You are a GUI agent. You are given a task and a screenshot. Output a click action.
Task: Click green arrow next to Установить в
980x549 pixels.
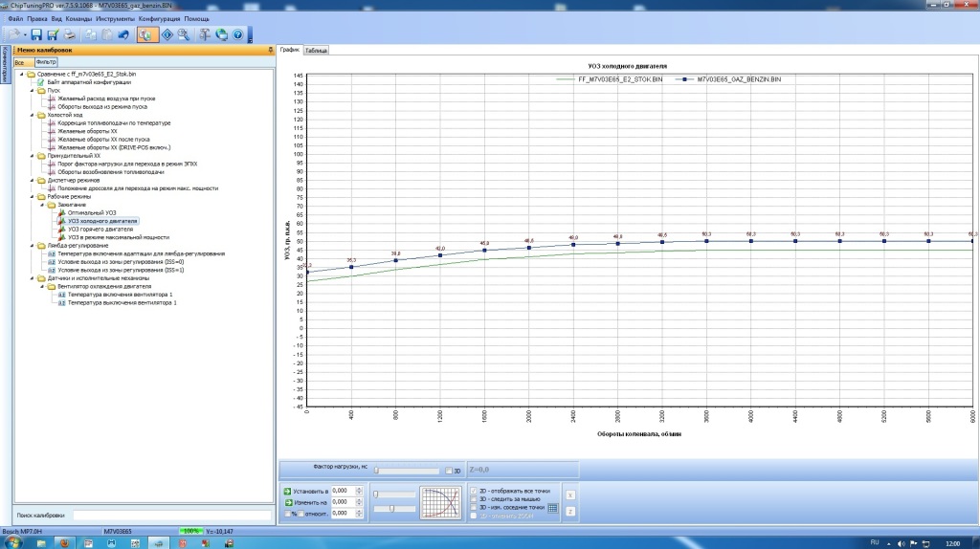[x=287, y=492]
